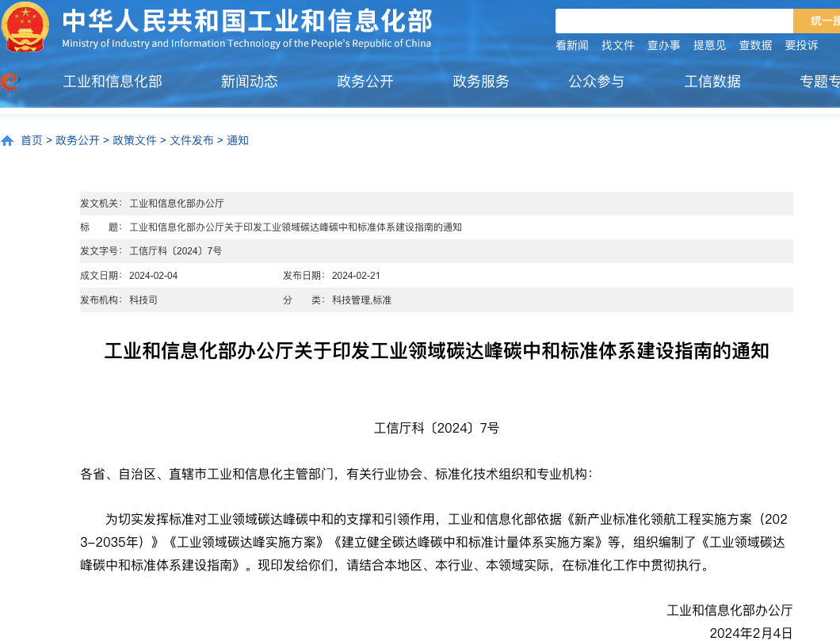Go to 首页 via the breadcrumb
840x641 pixels.
coord(31,140)
